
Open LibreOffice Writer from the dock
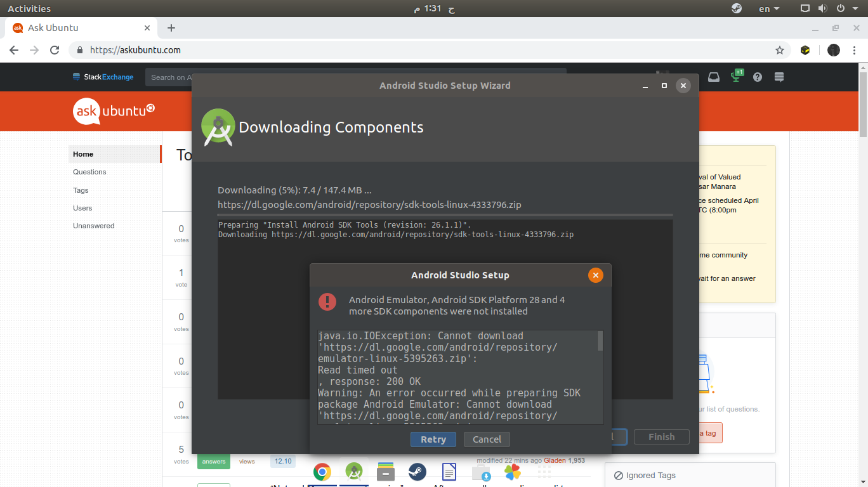[449, 472]
